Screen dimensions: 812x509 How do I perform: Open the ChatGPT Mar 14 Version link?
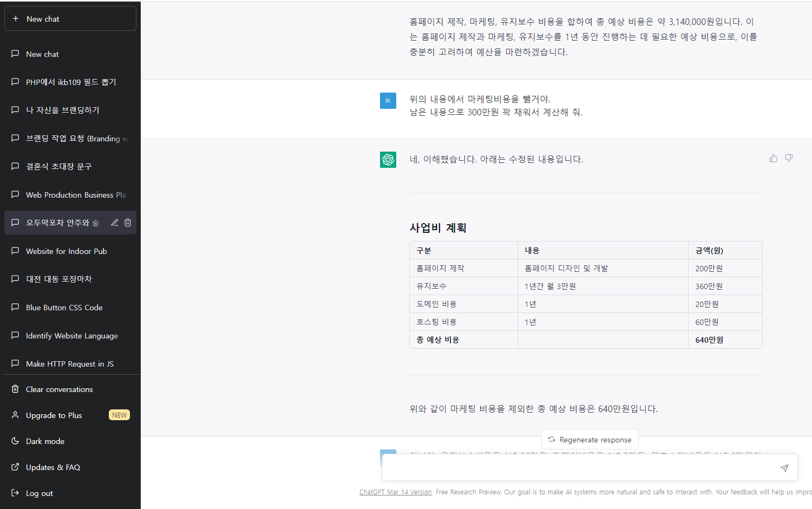point(395,492)
